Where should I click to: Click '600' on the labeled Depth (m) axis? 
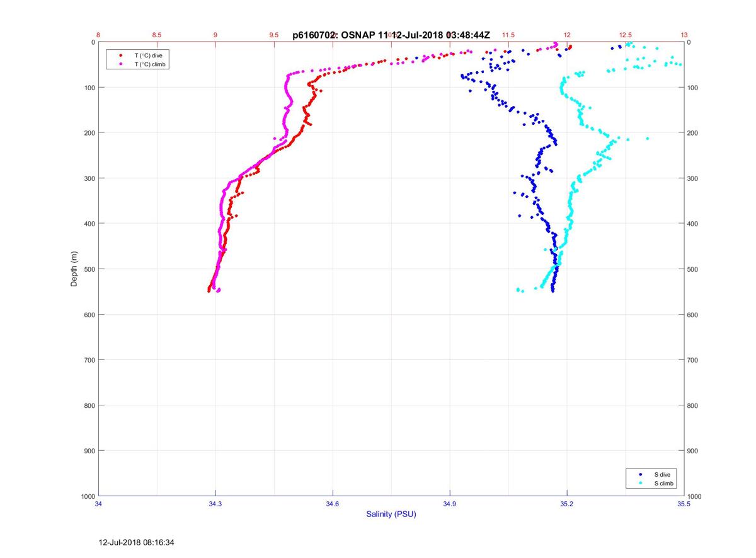(x=89, y=315)
